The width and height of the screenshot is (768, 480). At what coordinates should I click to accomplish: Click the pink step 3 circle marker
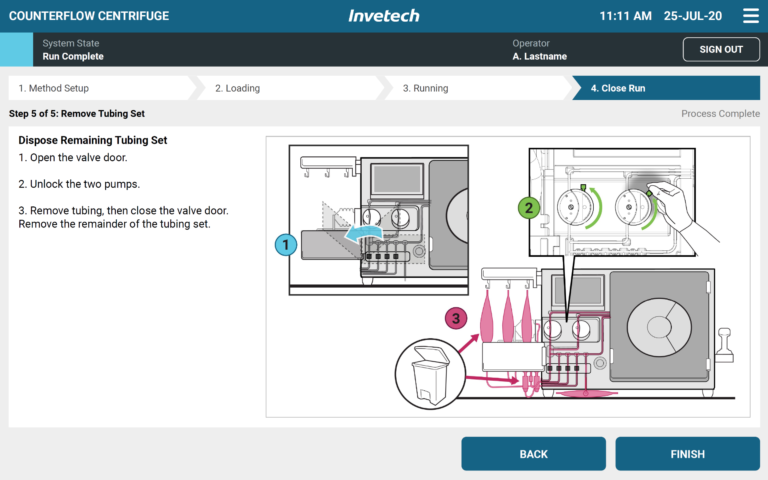(x=456, y=319)
